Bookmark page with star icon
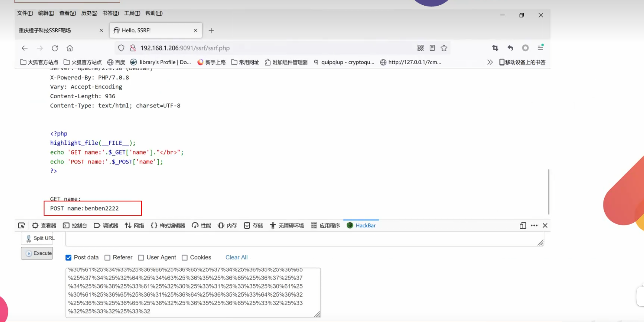This screenshot has height=322, width=644. pos(444,48)
